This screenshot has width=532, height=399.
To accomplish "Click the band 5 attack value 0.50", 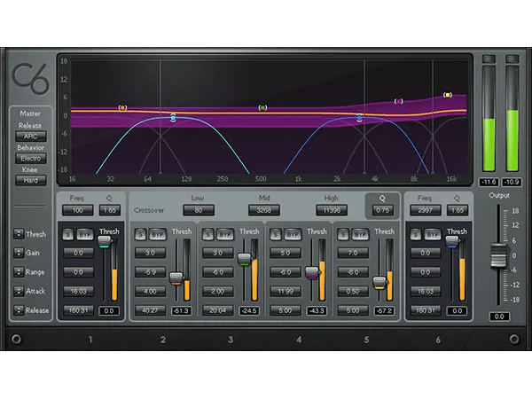I will pyautogui.click(x=353, y=292).
